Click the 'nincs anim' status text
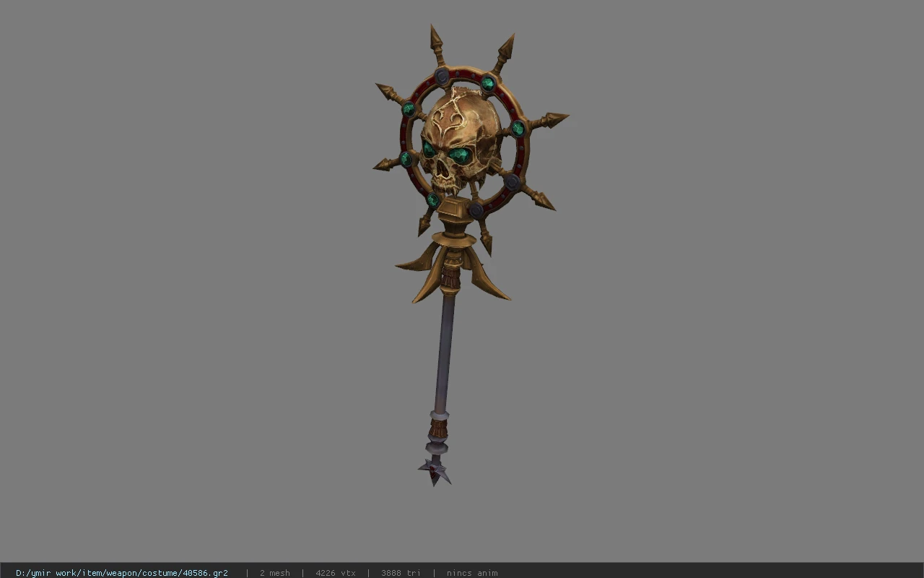 (x=472, y=573)
